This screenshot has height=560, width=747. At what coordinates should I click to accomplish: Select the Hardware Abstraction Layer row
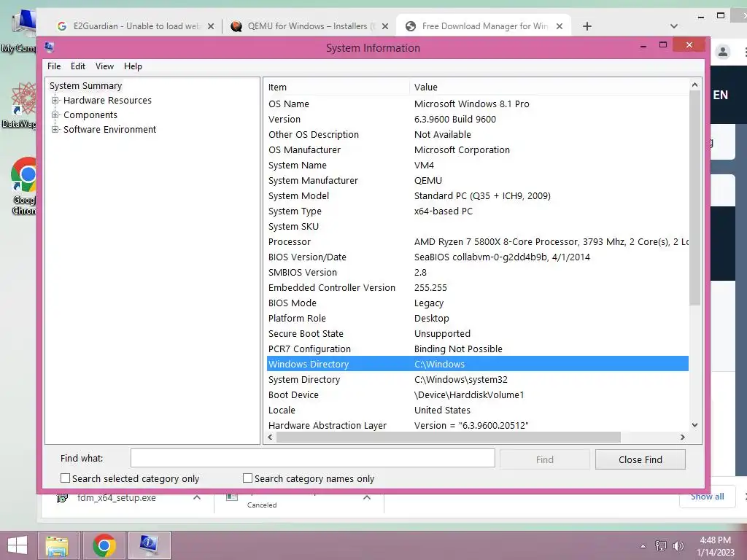[x=477, y=425]
